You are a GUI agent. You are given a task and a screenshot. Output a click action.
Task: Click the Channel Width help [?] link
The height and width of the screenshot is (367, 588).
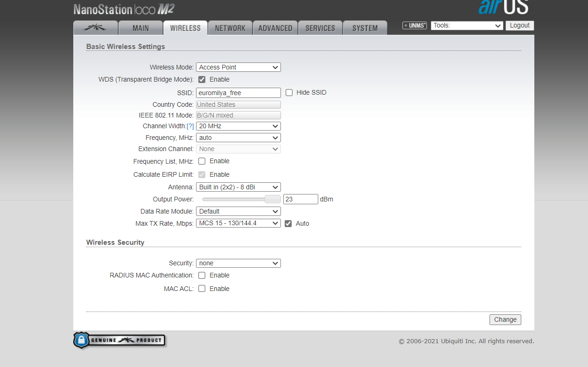pyautogui.click(x=190, y=126)
